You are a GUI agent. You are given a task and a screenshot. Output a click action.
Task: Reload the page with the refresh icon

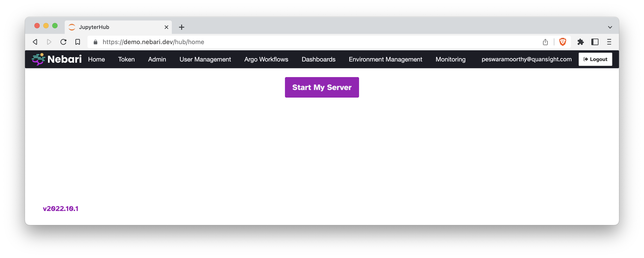pyautogui.click(x=64, y=42)
